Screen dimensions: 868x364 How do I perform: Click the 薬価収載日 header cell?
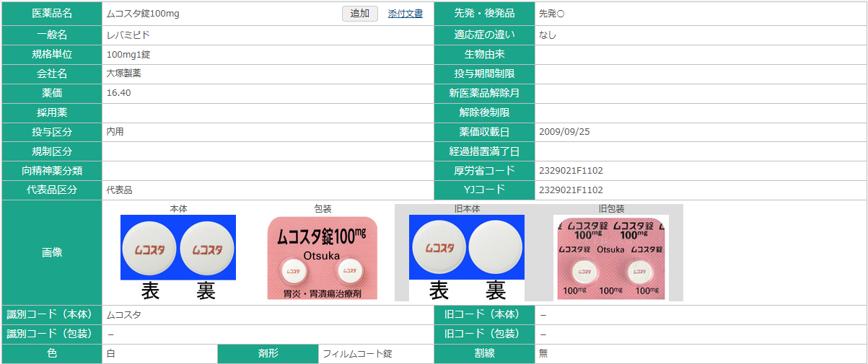point(484,132)
